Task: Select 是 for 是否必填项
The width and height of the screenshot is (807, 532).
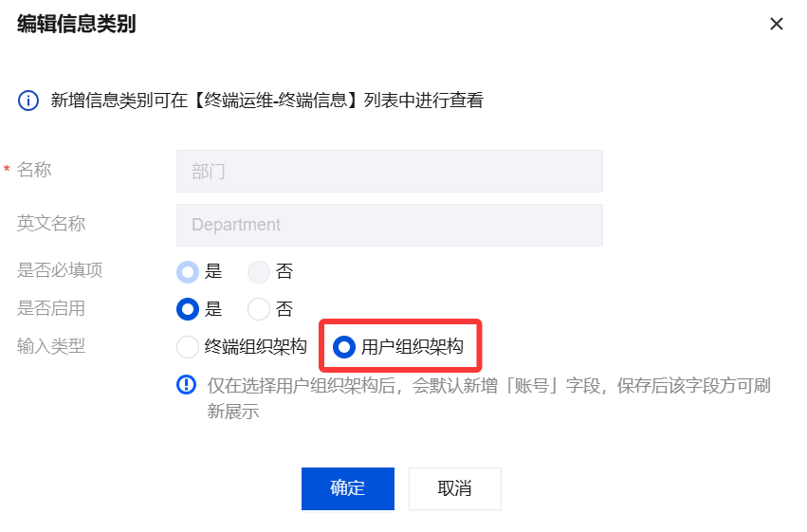Action: [189, 272]
